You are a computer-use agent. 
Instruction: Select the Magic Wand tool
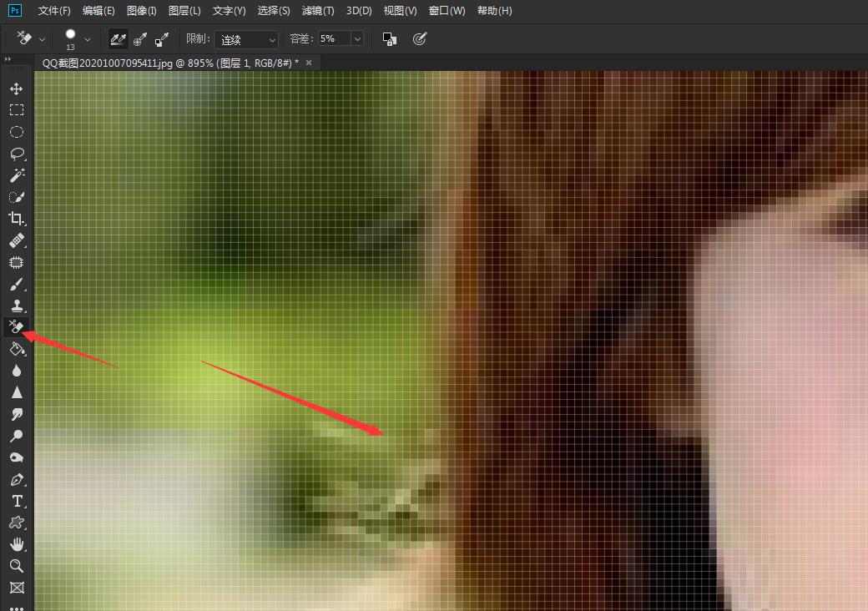(17, 175)
